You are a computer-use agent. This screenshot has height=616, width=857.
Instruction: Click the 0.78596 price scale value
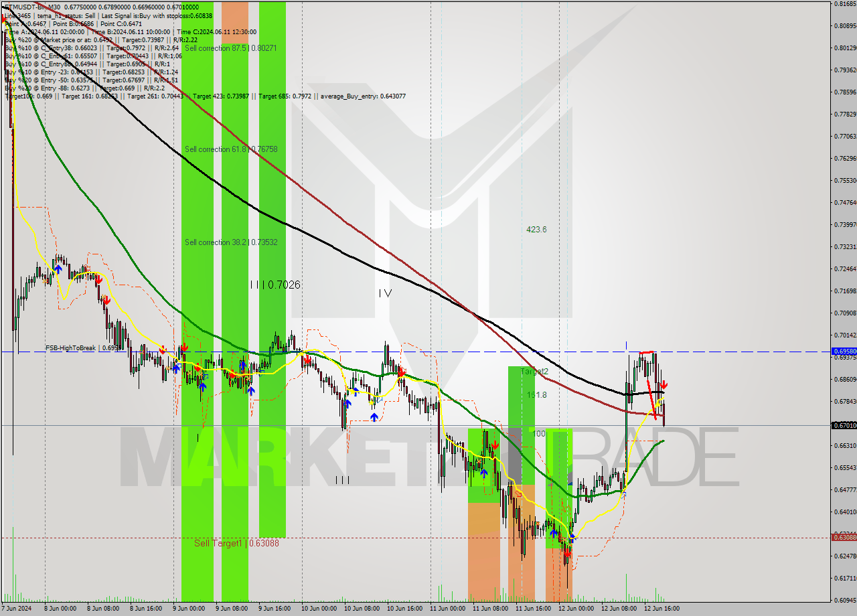pyautogui.click(x=844, y=92)
